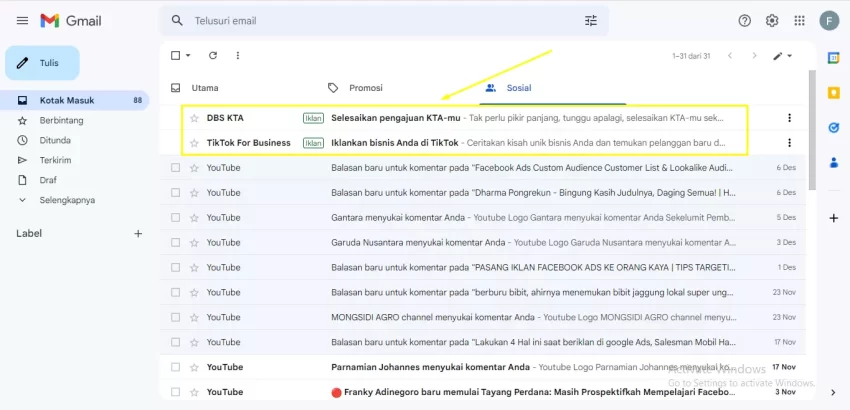This screenshot has width=850, height=410.
Task: Show search options filter icon
Action: click(590, 21)
